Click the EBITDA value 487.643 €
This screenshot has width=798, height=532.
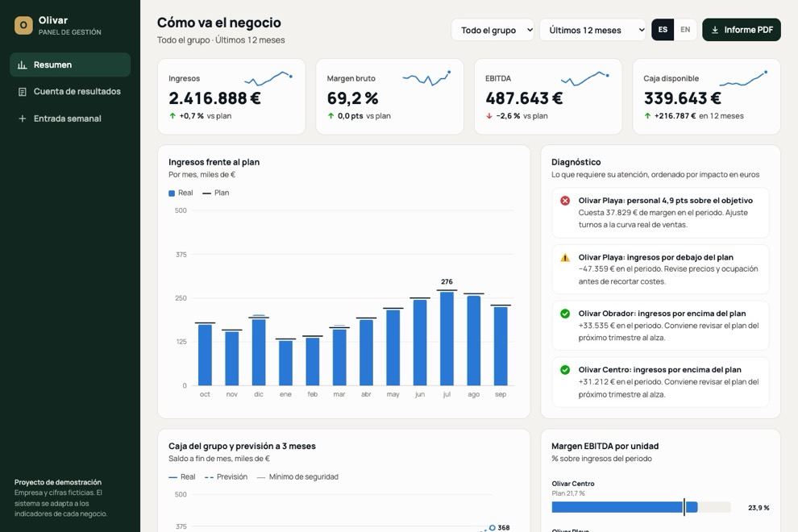pyautogui.click(x=524, y=98)
